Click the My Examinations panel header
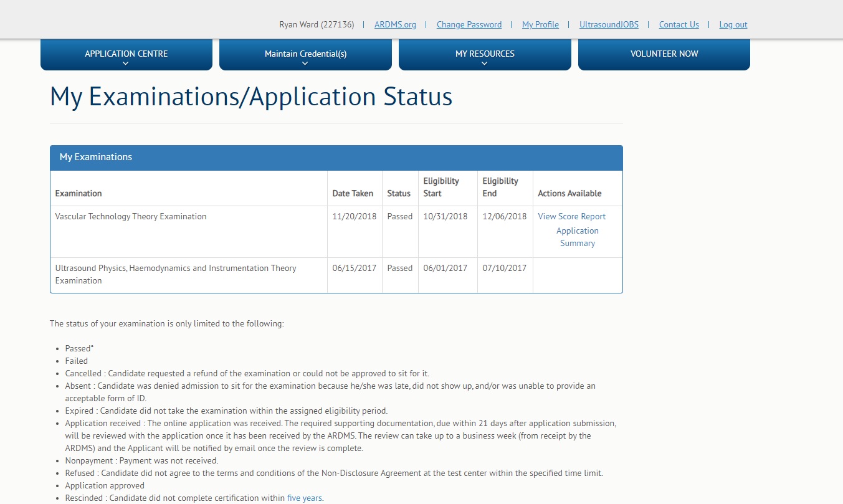The image size is (843, 504). click(x=336, y=158)
